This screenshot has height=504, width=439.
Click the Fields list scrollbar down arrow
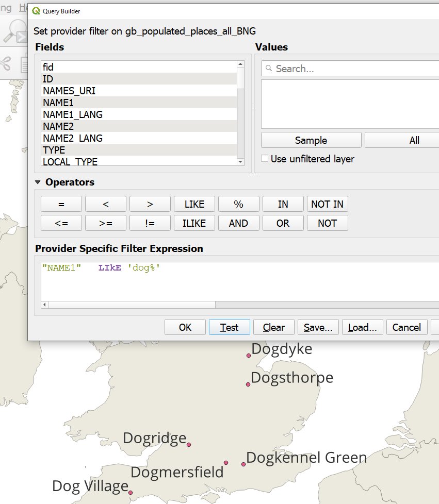point(240,161)
